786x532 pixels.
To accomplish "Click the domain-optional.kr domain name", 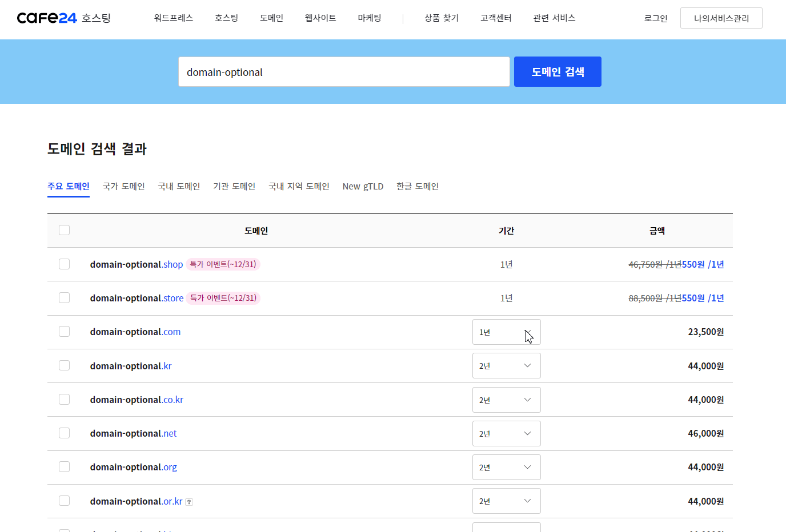I will point(131,366).
